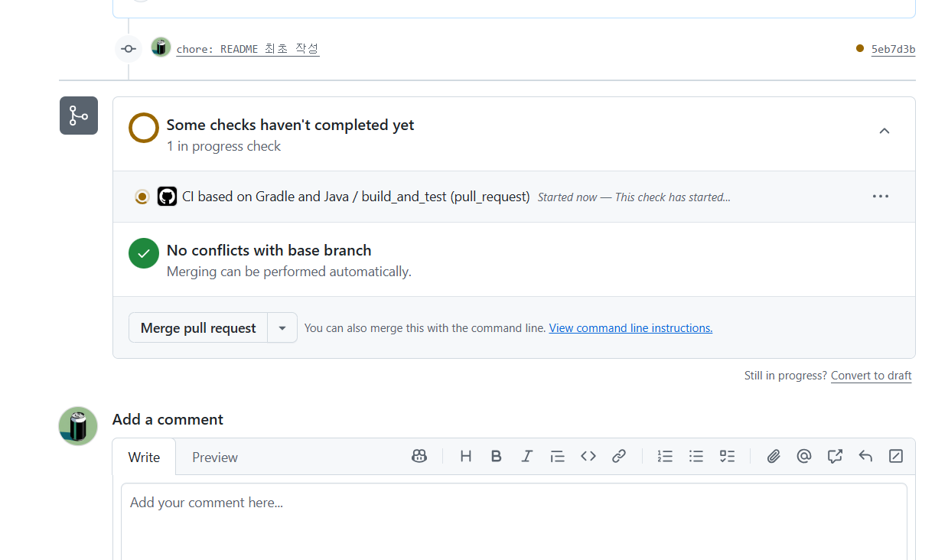
Task: Mention a user with the @ icon
Action: (x=804, y=456)
